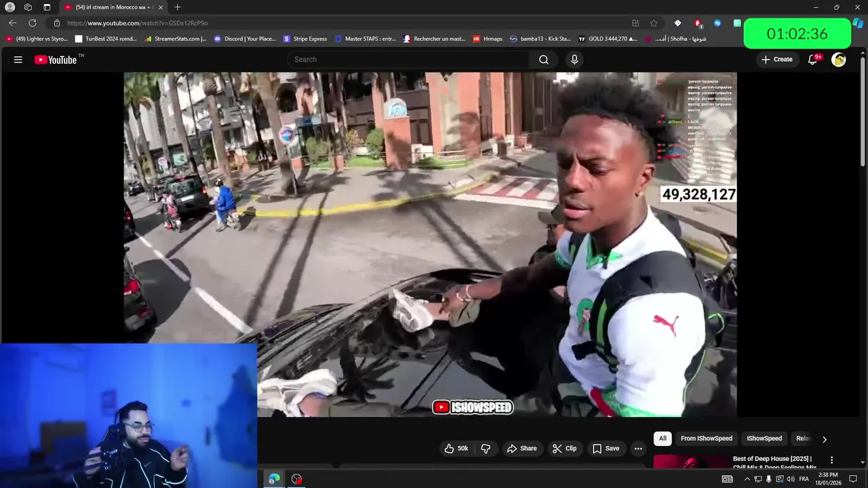Select the All filter chip

(x=663, y=439)
